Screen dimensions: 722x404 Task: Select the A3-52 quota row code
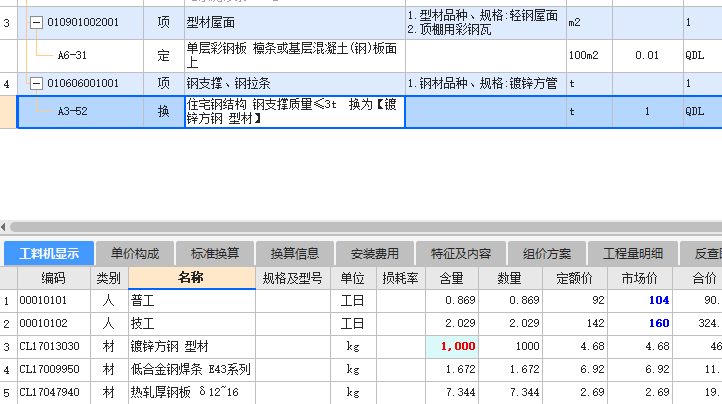coord(72,111)
